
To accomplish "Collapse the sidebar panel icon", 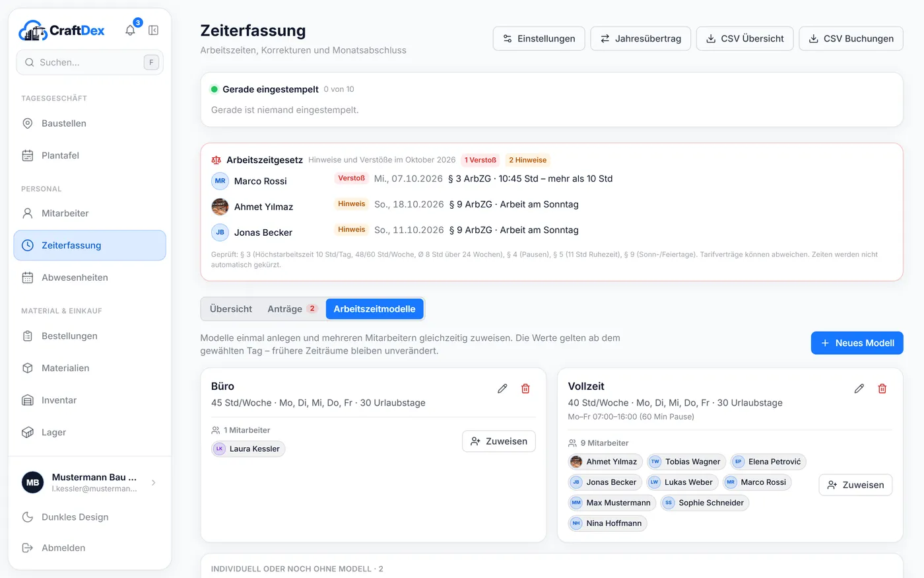I will point(154,30).
